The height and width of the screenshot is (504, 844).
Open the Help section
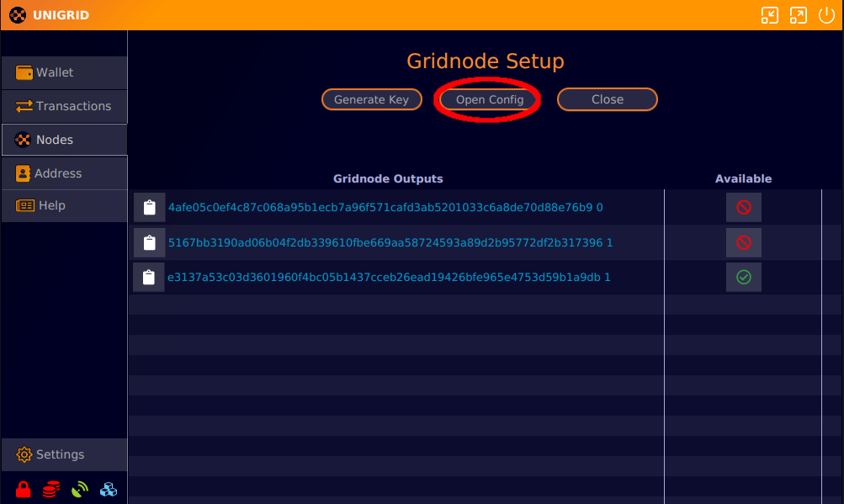tap(65, 205)
